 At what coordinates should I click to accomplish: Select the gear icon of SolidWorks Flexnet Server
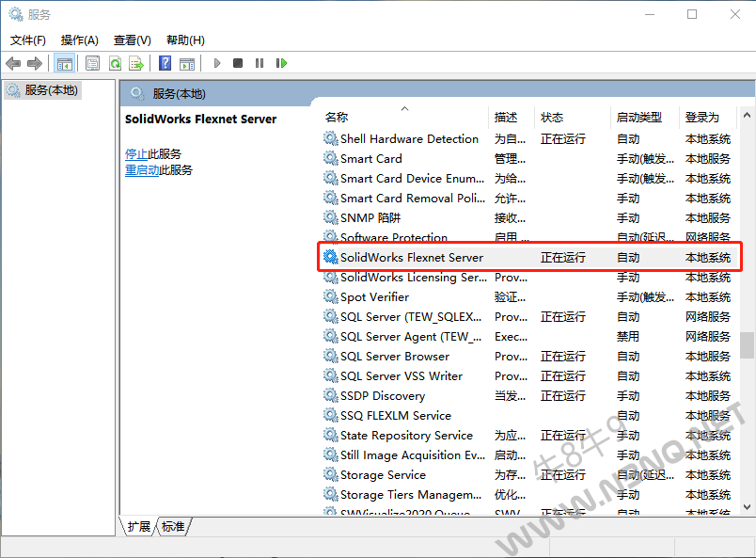click(330, 257)
